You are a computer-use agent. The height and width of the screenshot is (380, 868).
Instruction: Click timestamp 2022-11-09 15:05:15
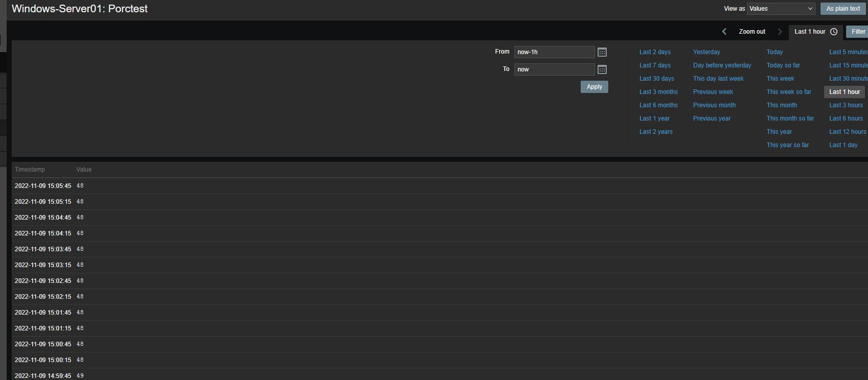click(x=43, y=202)
